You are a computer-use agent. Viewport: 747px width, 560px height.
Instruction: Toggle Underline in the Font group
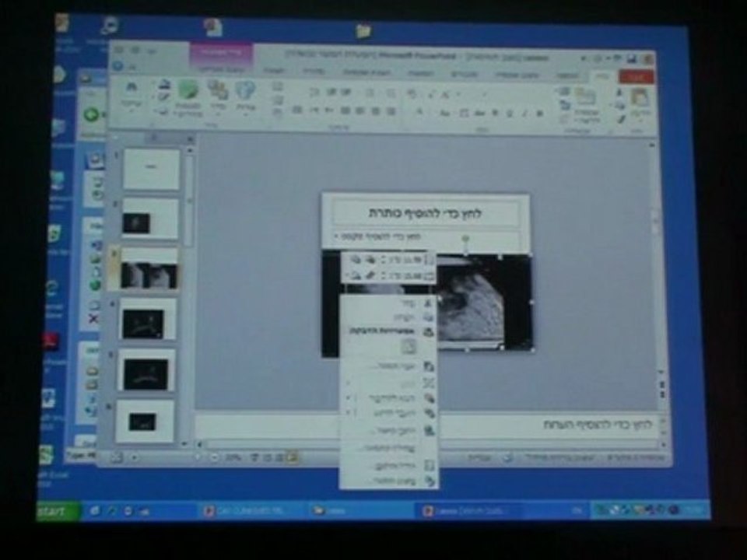click(x=510, y=114)
